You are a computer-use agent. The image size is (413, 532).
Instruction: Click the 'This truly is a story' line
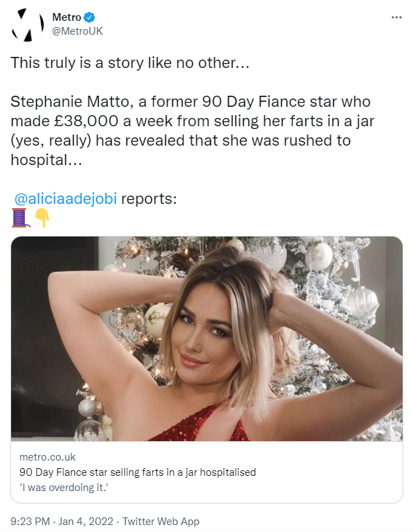pyautogui.click(x=130, y=62)
